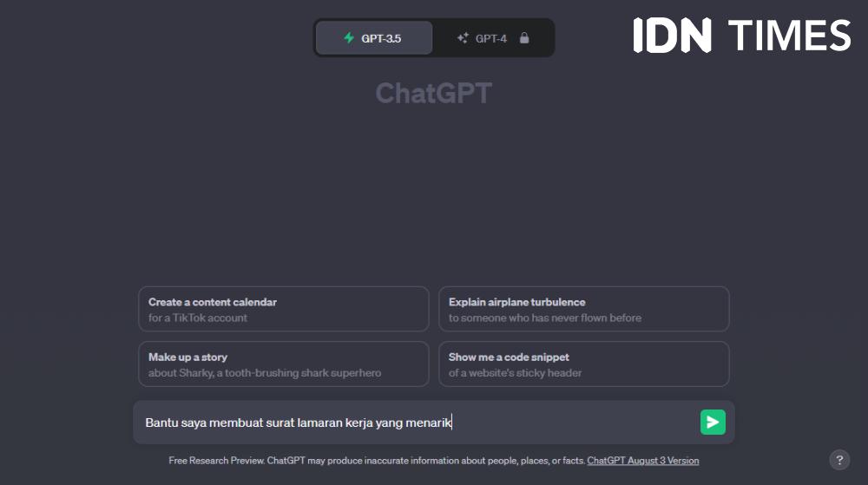868x485 pixels.
Task: Click the GPT-3.5 lightning bolt icon
Action: click(349, 38)
